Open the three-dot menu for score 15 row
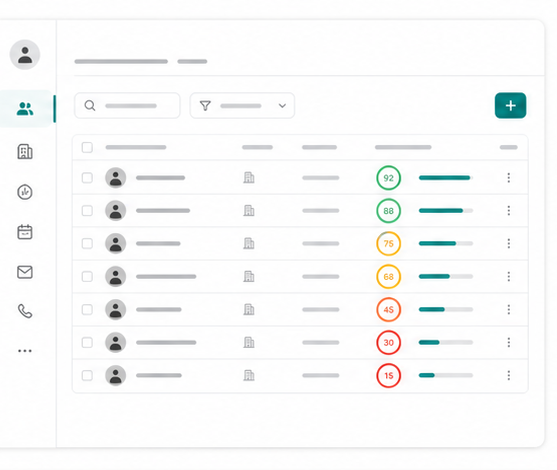557x470 pixels. coord(509,376)
